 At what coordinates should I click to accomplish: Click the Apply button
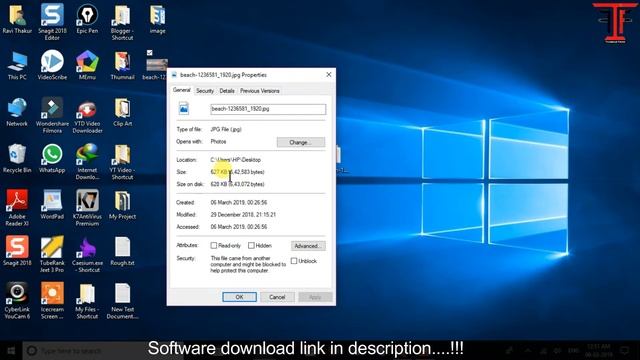(315, 297)
